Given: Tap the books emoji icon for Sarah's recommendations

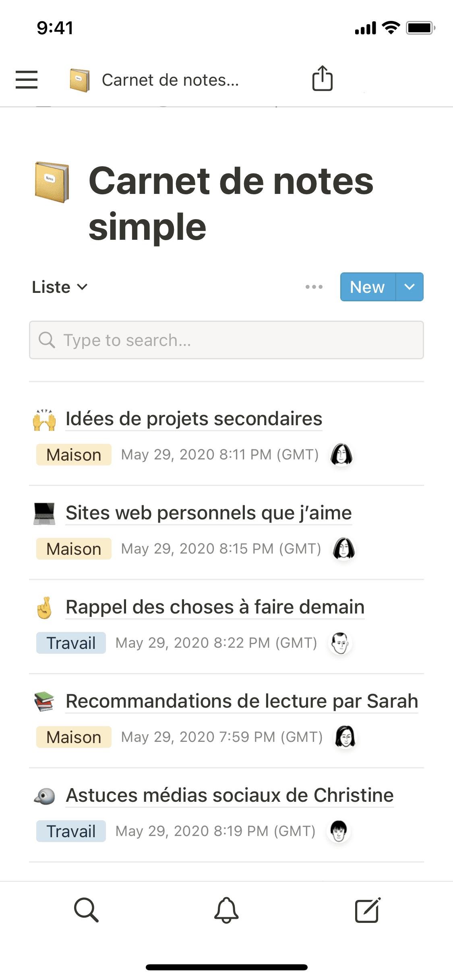Looking at the screenshot, I should 44,701.
